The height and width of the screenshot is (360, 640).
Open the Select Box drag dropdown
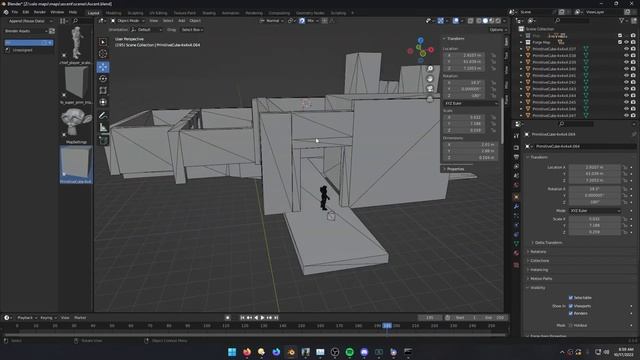pyautogui.click(x=191, y=30)
